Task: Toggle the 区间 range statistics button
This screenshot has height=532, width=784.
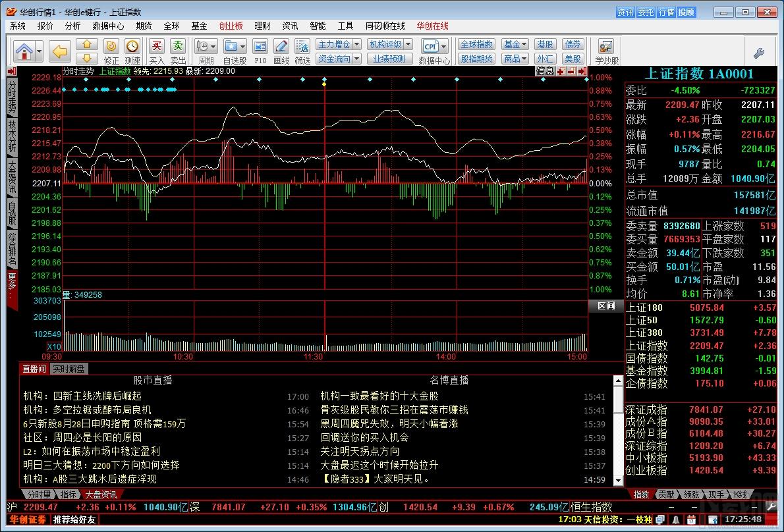Action: click(605, 306)
